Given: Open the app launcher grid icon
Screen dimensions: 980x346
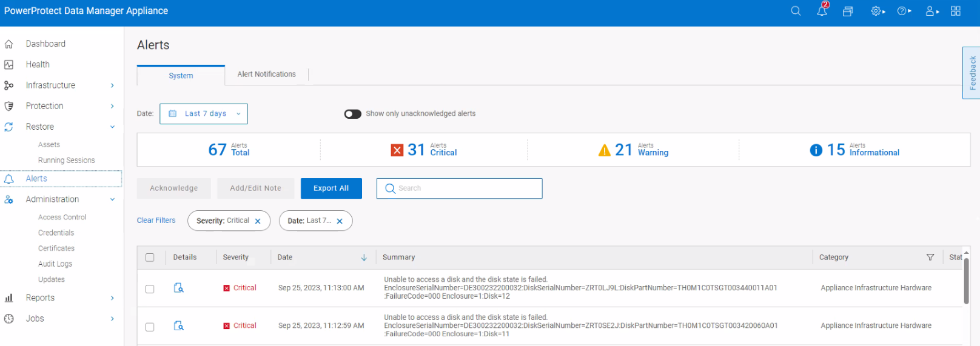Looking at the screenshot, I should click(956, 12).
